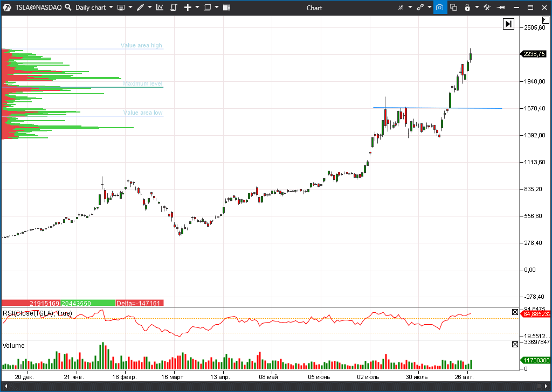The image size is (552, 392).
Task: Click the 2238,75 current price label
Action: tap(533, 54)
